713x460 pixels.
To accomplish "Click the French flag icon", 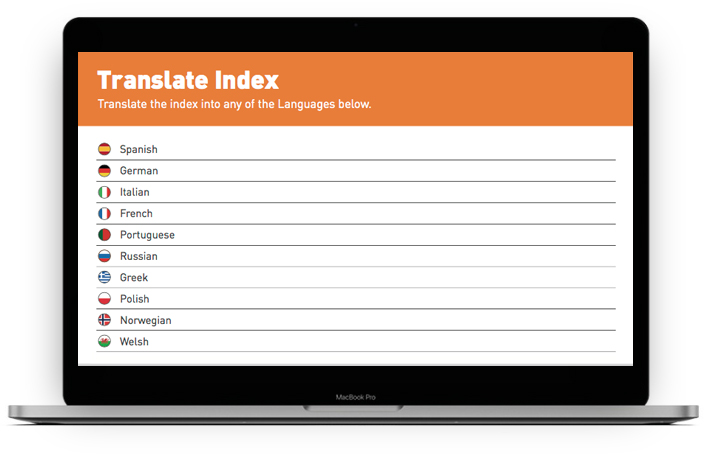I will pos(104,213).
